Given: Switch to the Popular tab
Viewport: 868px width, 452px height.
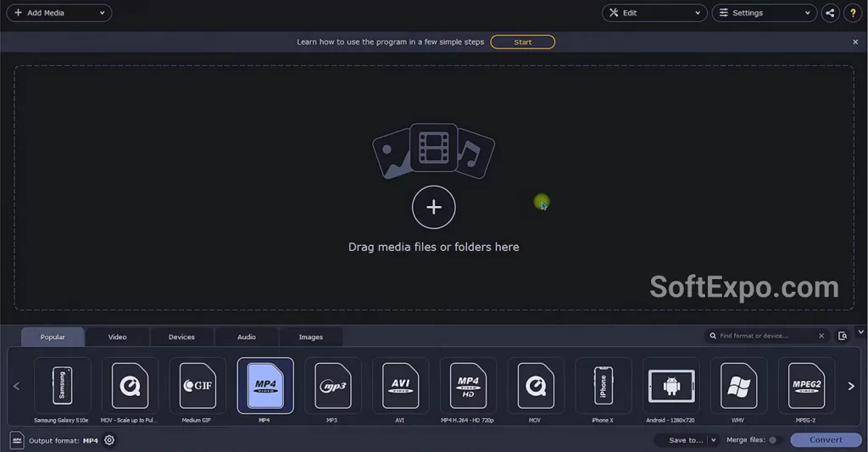Looking at the screenshot, I should 53,337.
